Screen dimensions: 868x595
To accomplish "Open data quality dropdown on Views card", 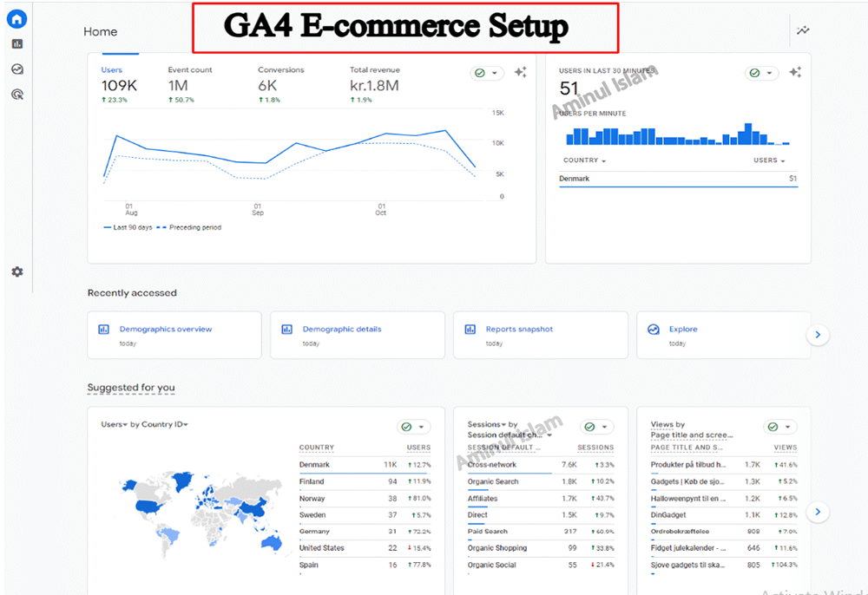I will tap(780, 427).
